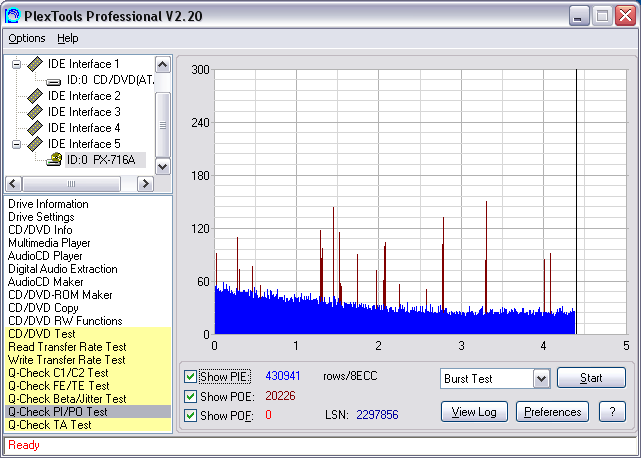The width and height of the screenshot is (641, 458).
Task: Click the tree scroll up arrow
Action: (x=163, y=65)
